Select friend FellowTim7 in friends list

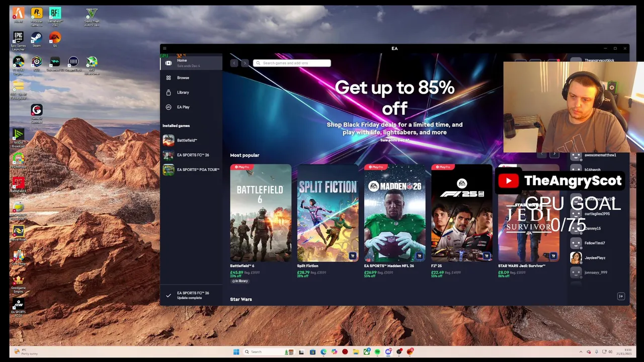click(595, 243)
